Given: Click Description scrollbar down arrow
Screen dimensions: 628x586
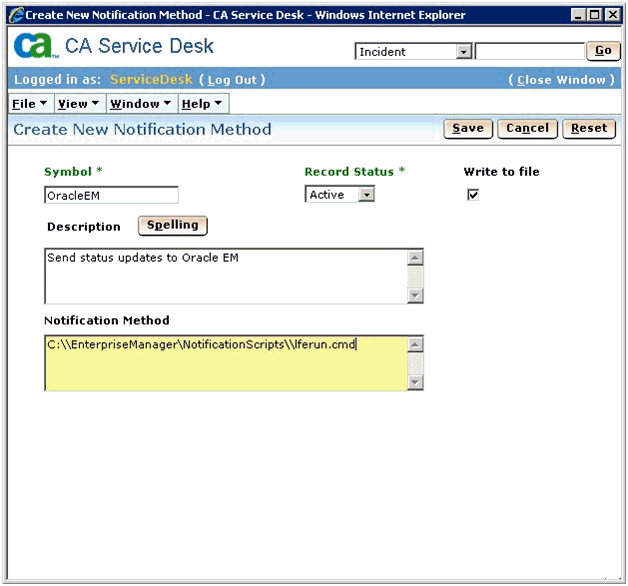Looking at the screenshot, I should [415, 296].
